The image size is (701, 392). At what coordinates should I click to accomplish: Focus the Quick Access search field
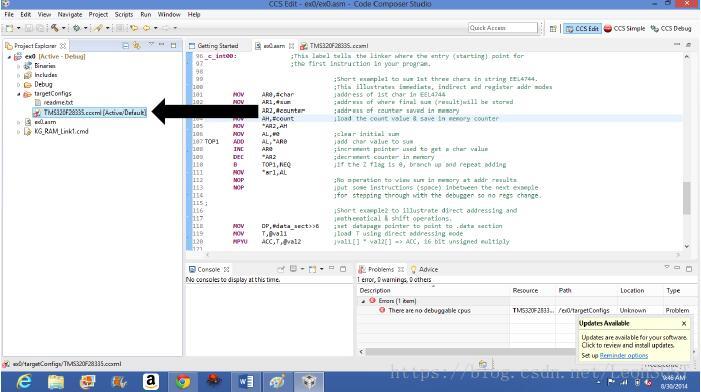pyautogui.click(x=503, y=28)
